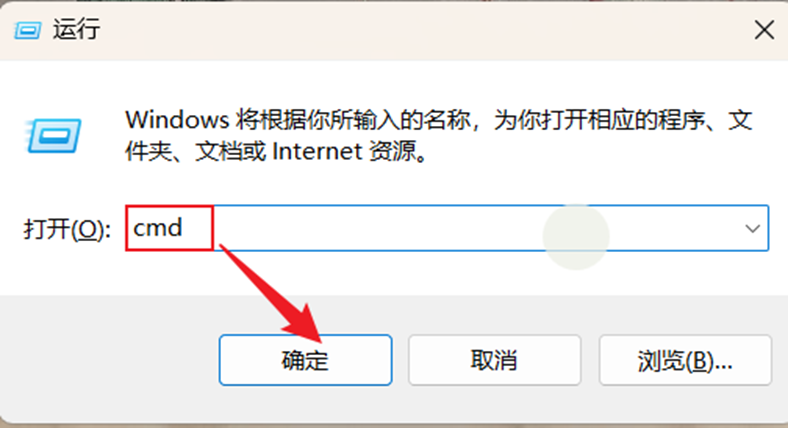Expand the 打开 combo box history chevron
Viewport: 788px width, 428px height.
coord(752,229)
